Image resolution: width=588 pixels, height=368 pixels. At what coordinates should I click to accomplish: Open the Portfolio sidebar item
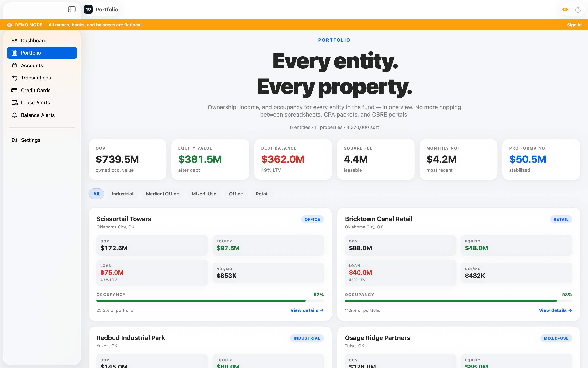(42, 53)
